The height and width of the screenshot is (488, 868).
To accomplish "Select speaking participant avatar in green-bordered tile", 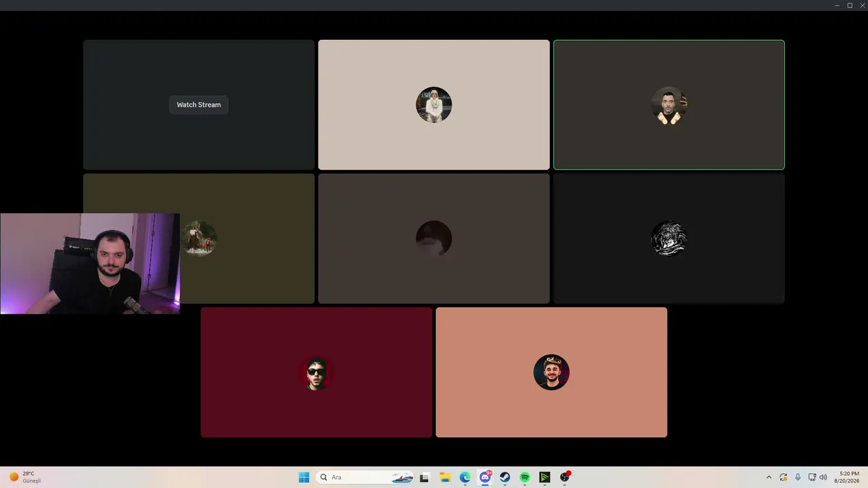I will coord(669,105).
